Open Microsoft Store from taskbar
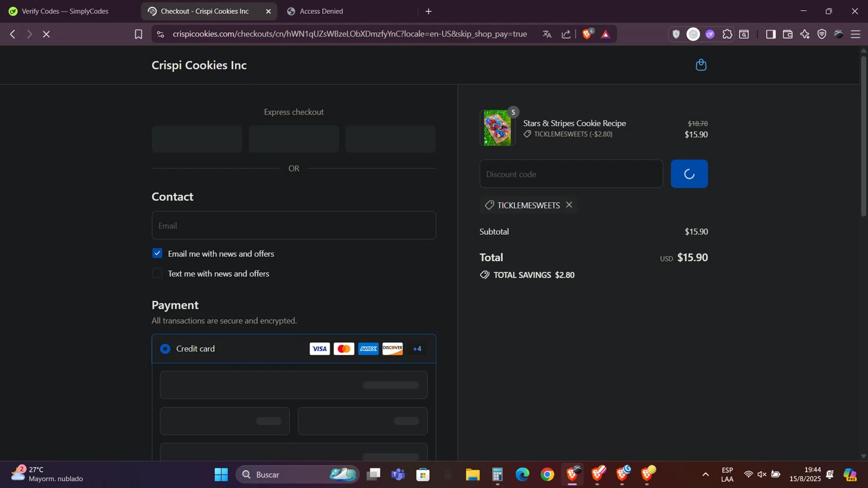 pyautogui.click(x=423, y=475)
